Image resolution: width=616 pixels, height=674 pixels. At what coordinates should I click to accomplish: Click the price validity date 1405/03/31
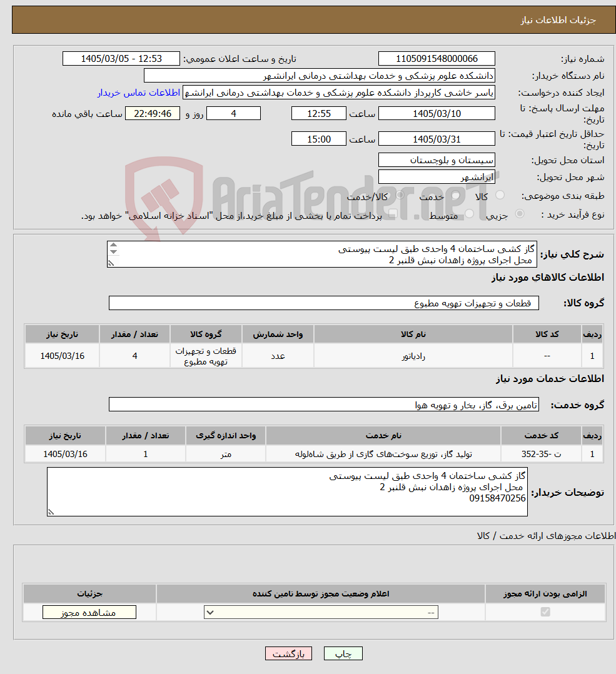pyautogui.click(x=437, y=139)
